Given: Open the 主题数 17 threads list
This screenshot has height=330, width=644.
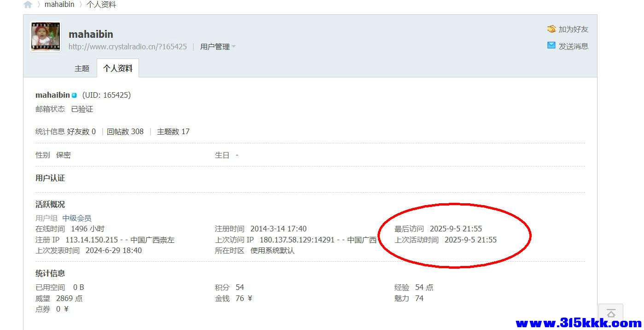Looking at the screenshot, I should (173, 131).
